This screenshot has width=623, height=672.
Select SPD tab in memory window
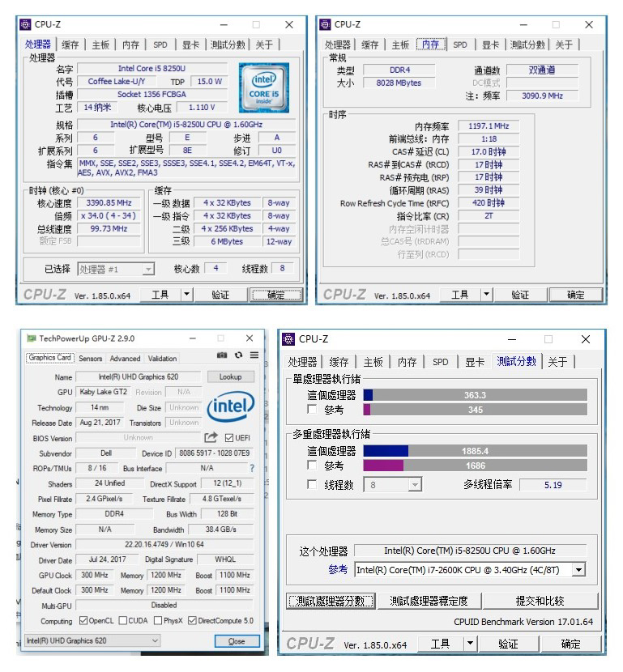click(460, 45)
